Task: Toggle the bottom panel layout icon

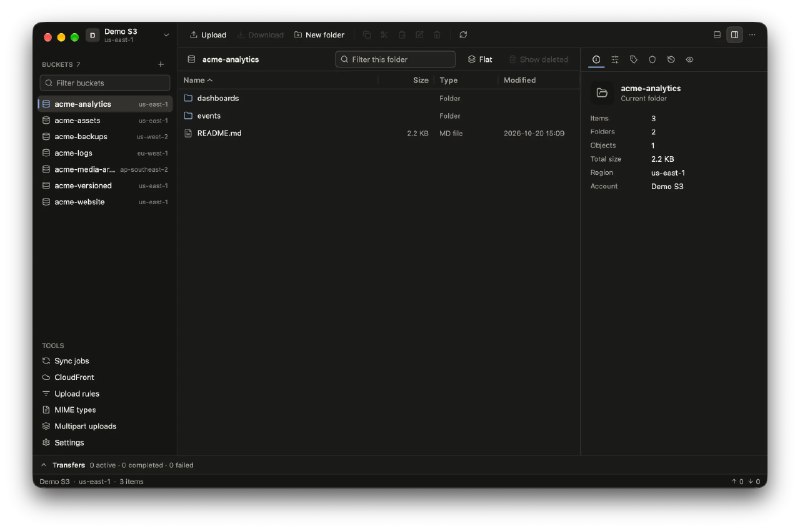Action: point(717,35)
